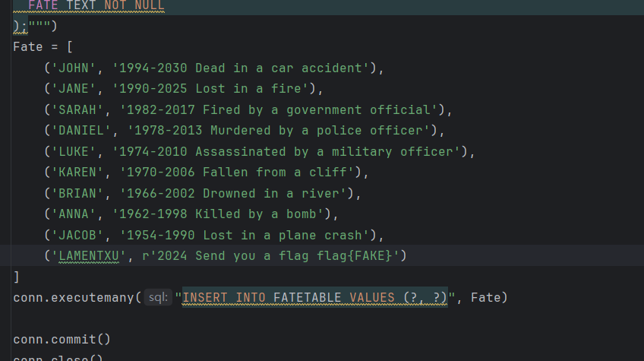This screenshot has height=361, width=644.
Task: Click the 'Fate = [' list declaration
Action: 43,47
